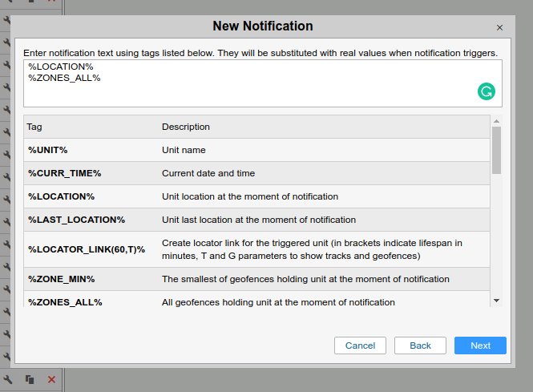Click the copy icon in bottom row
The width and height of the screenshot is (533, 392).
point(30,379)
